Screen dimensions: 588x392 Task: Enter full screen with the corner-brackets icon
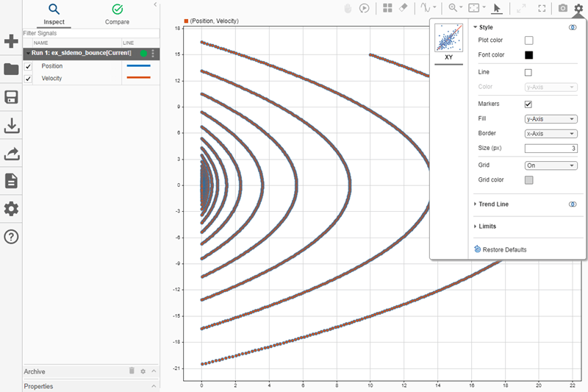[x=542, y=8]
